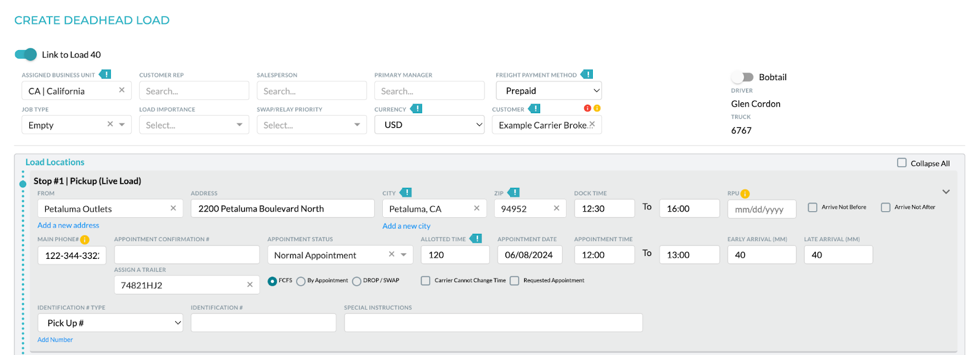980x355 pixels.
Task: Check Arrive Not After box
Action: coord(886,207)
